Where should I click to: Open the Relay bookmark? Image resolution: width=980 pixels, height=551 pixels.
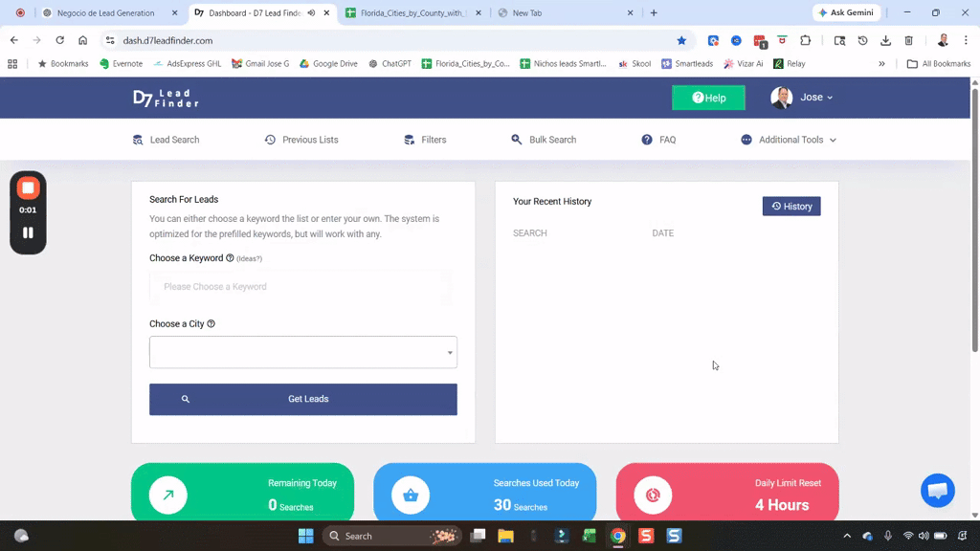(x=790, y=64)
